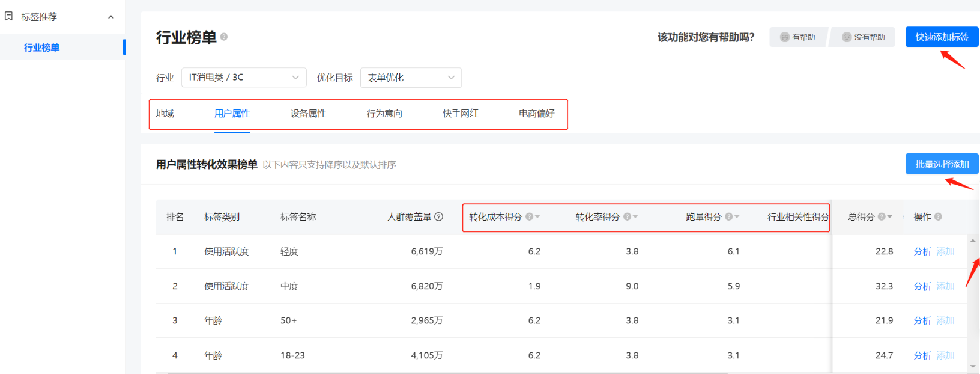Click total score 21.9

click(884, 320)
